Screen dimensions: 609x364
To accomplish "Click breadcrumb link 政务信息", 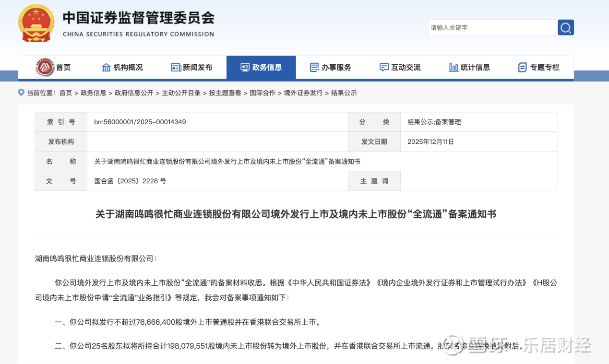I will [x=94, y=93].
